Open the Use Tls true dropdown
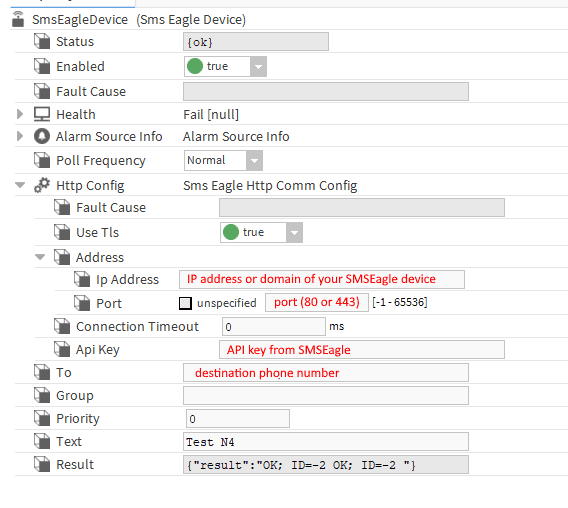This screenshot has width=568, height=508. [294, 233]
